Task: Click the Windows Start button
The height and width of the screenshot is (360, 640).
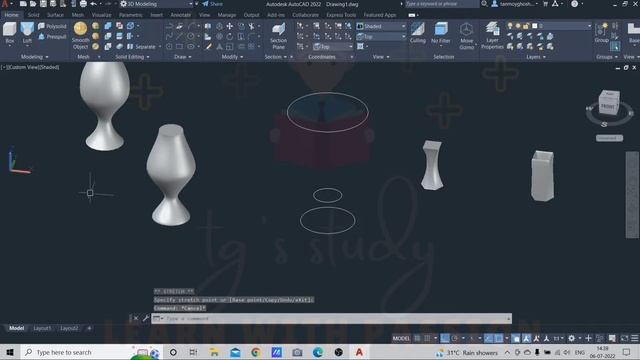Action: (x=10, y=352)
